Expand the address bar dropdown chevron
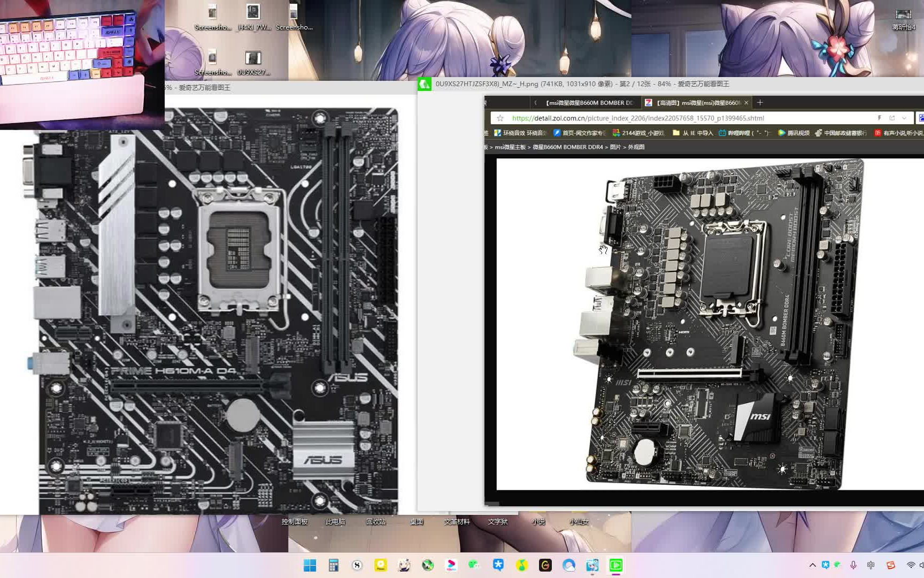 click(904, 118)
